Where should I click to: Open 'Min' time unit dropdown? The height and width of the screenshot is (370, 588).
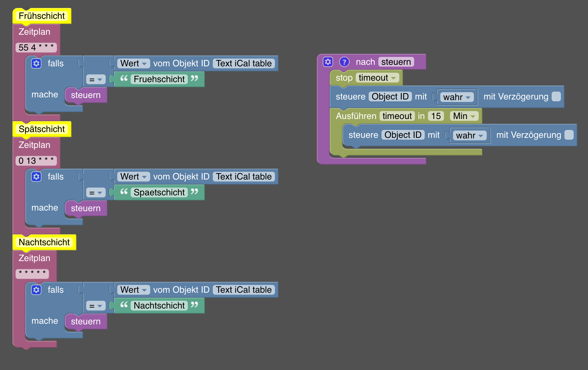click(464, 116)
